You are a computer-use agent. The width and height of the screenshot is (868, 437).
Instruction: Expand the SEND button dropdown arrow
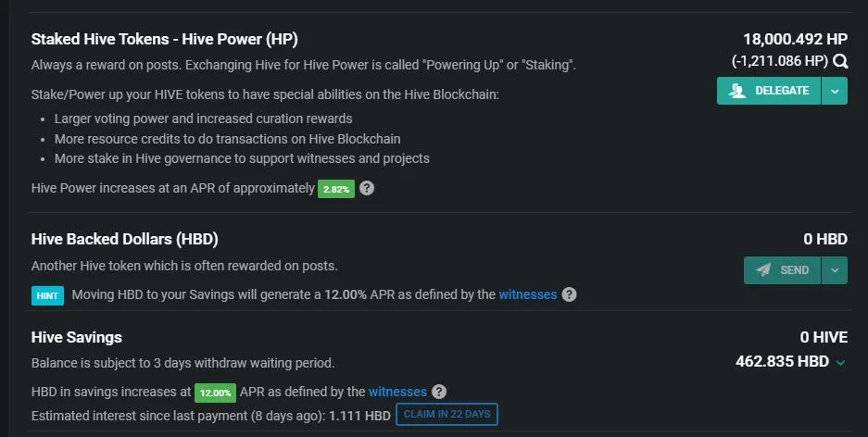[835, 270]
